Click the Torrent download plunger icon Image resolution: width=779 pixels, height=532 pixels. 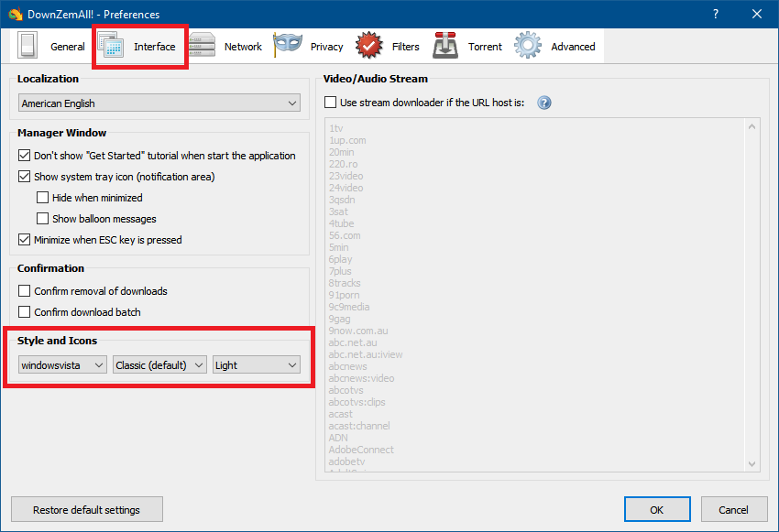click(x=445, y=46)
